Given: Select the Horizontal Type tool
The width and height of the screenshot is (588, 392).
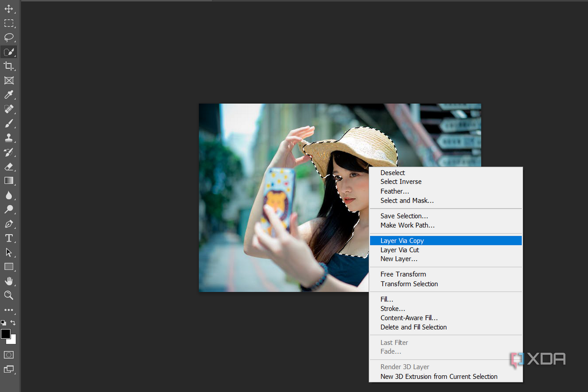Looking at the screenshot, I should [x=9, y=238].
